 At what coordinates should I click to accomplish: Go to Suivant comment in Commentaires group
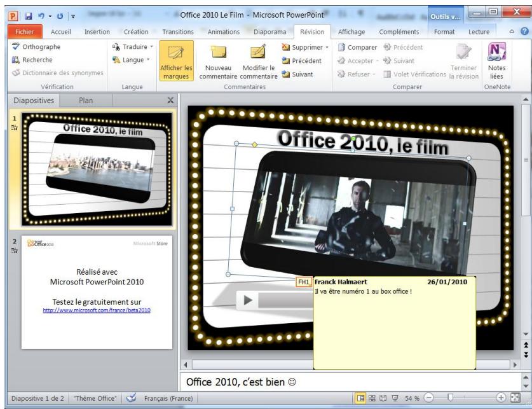click(297, 74)
